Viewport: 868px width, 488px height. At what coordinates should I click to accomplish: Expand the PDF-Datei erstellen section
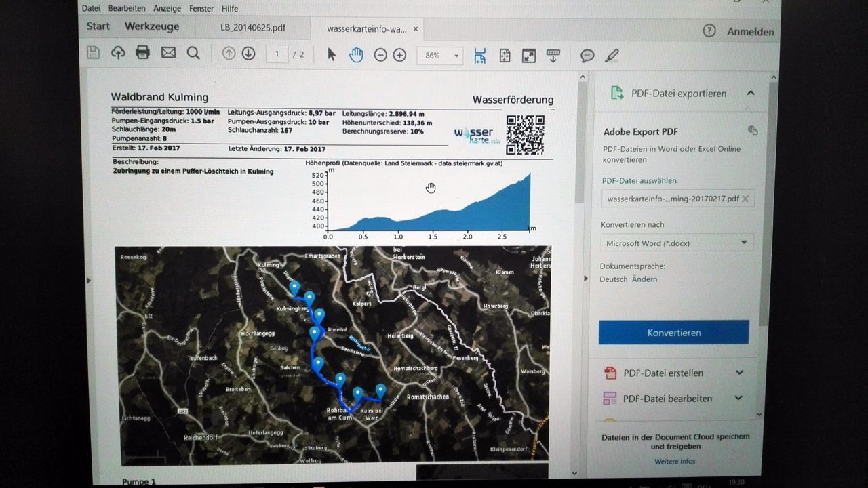pos(739,373)
